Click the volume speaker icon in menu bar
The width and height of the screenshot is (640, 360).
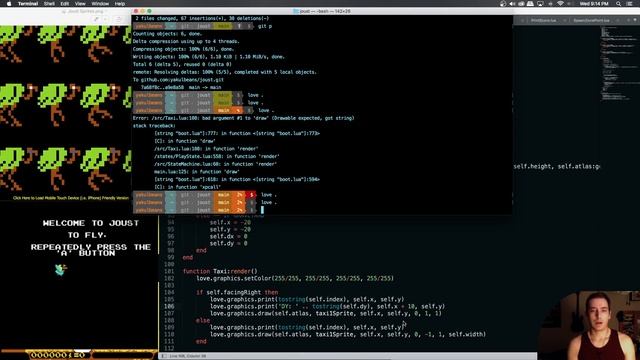(x=512, y=4)
